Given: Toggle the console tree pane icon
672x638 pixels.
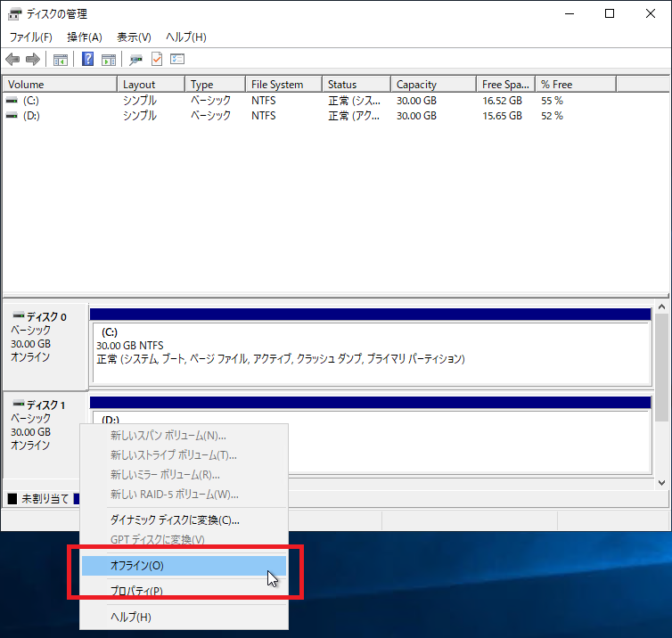Looking at the screenshot, I should pyautogui.click(x=61, y=60).
